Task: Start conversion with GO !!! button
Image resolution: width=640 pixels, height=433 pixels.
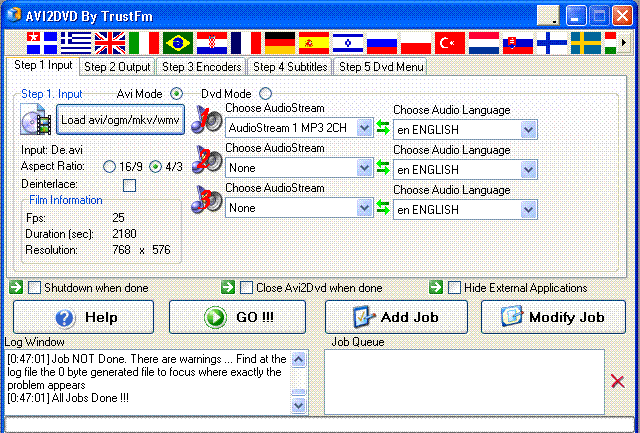Action: [x=237, y=317]
